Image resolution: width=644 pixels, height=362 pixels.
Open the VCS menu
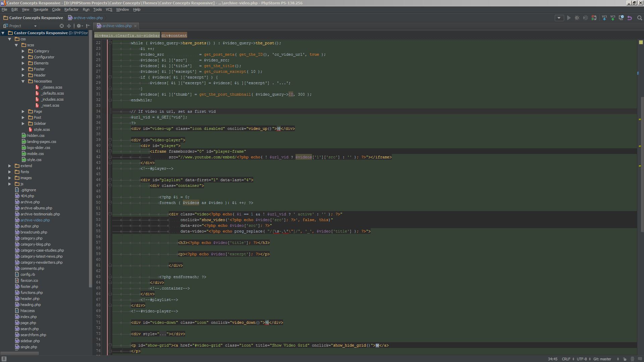(109, 9)
